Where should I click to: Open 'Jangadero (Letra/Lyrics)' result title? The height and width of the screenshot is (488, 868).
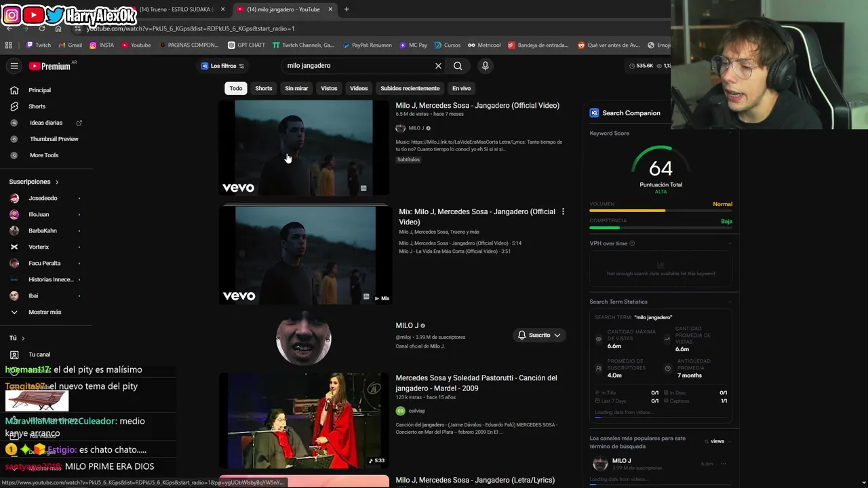(x=475, y=480)
